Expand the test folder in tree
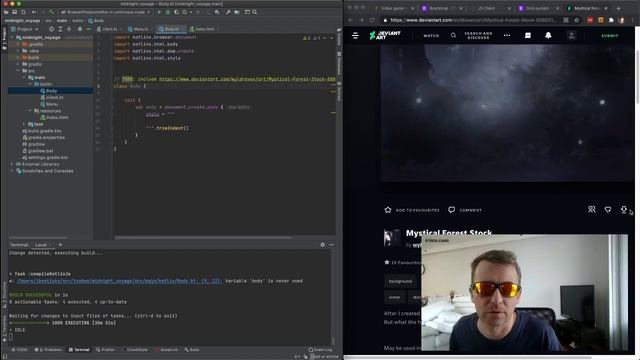Image resolution: width=640 pixels, height=360 pixels. pyautogui.click(x=24, y=124)
